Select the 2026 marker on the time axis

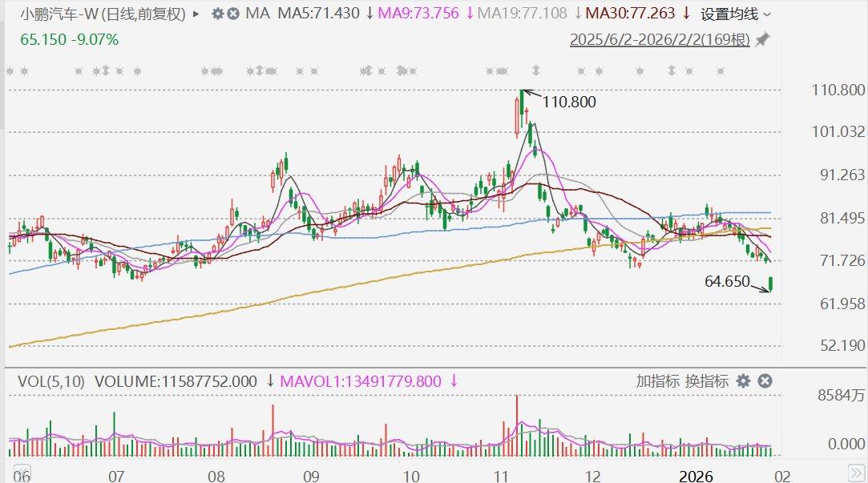pyautogui.click(x=696, y=477)
